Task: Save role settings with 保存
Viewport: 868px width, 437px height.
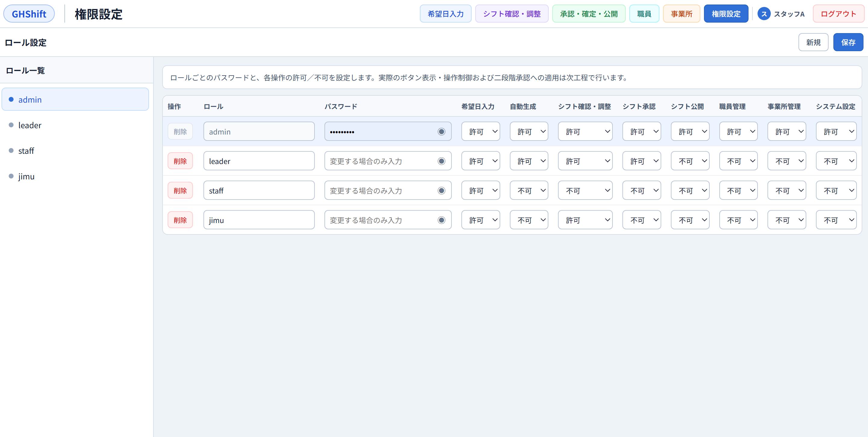Action: (x=848, y=42)
